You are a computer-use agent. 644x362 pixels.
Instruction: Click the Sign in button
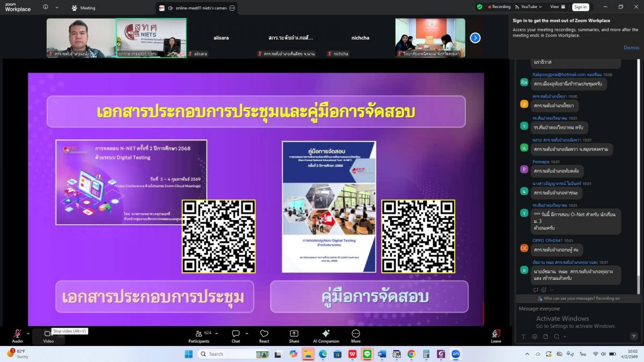point(580,7)
